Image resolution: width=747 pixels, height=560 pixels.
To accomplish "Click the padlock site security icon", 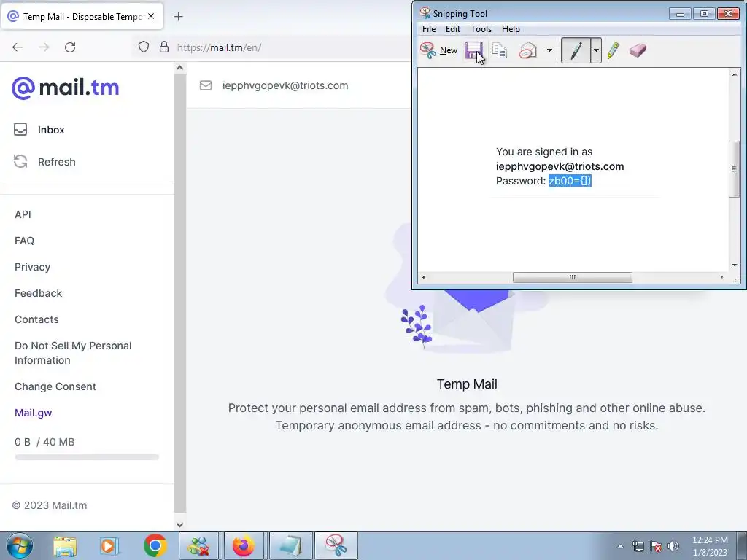I will [x=164, y=47].
